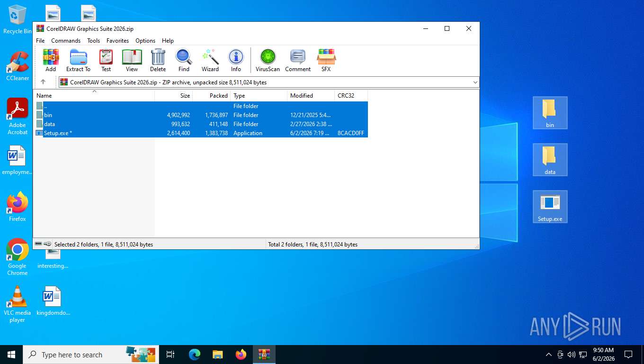Open File Explorer from taskbar
Viewport: 644px width, 364px height.
pyautogui.click(x=218, y=355)
